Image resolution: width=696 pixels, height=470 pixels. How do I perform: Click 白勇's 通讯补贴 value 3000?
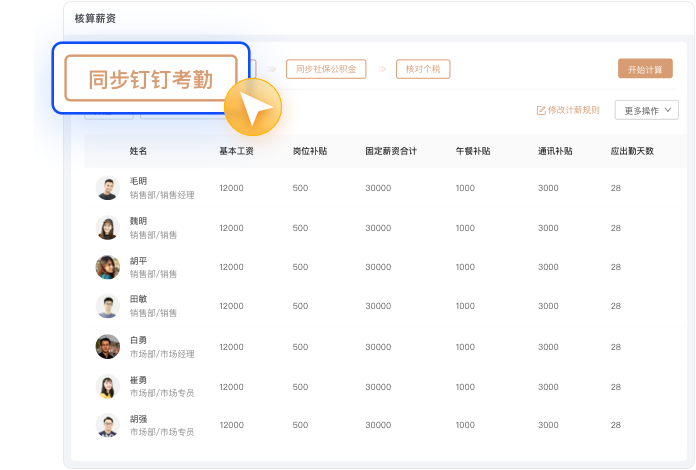[548, 347]
